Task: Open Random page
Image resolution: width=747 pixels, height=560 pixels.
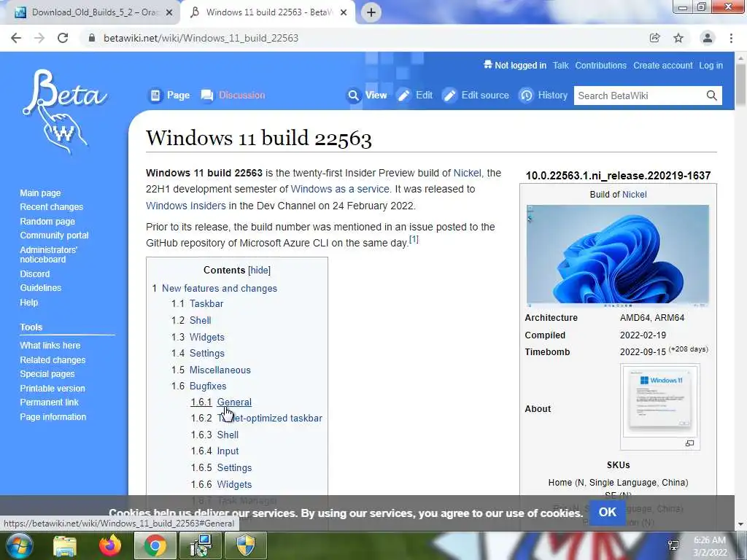Action: coord(47,222)
